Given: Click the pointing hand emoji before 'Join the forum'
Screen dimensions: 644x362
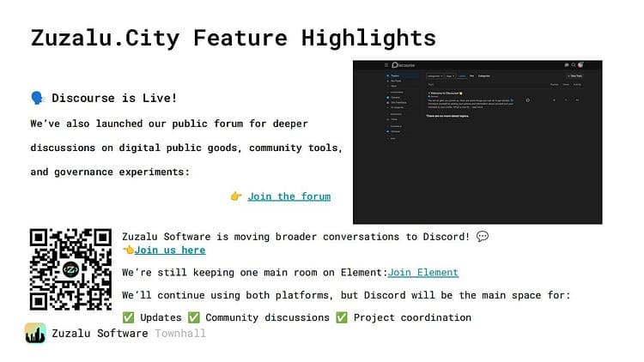Looking at the screenshot, I should pos(236,196).
